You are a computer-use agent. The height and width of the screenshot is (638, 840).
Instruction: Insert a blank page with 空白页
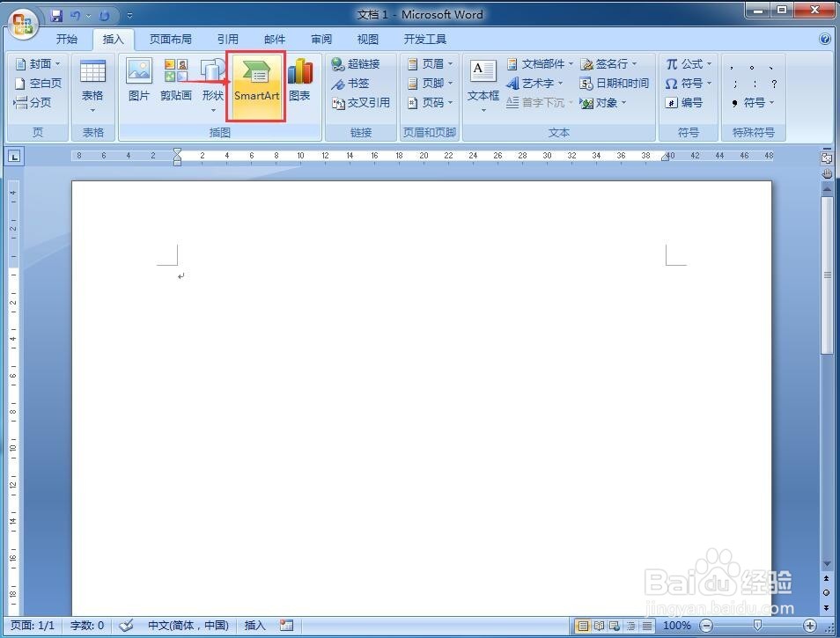[38, 83]
